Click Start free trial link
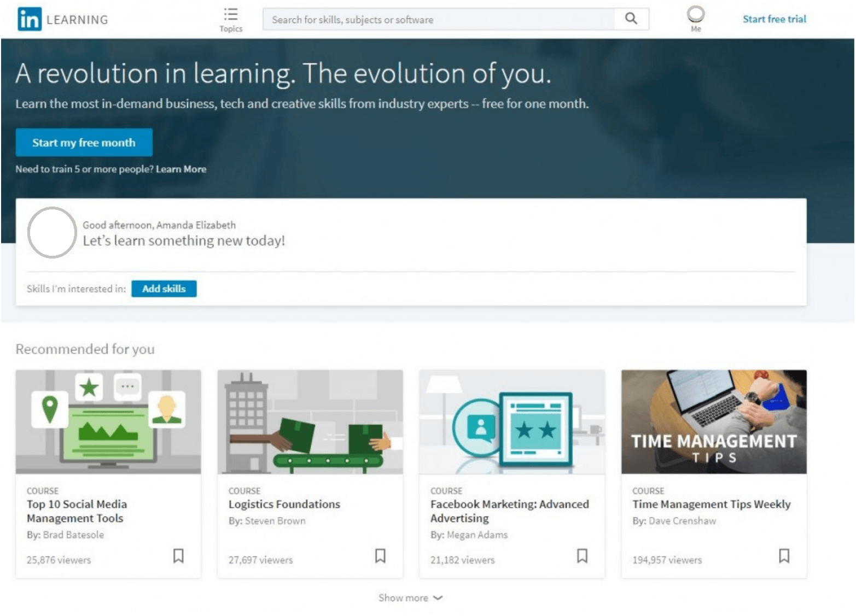The image size is (856, 616). pyautogui.click(x=775, y=19)
